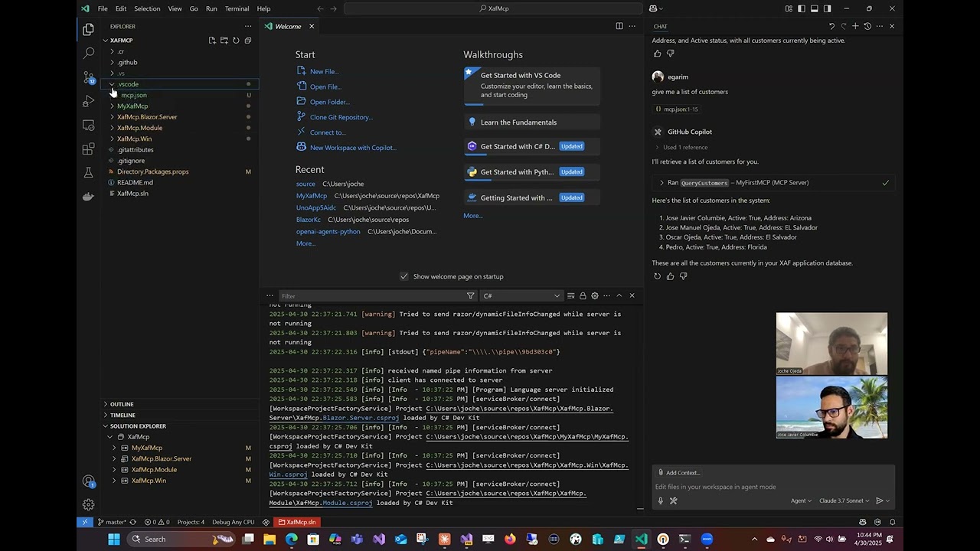Viewport: 980px width, 551px height.
Task: Open the Source Control view
Action: click(x=89, y=77)
